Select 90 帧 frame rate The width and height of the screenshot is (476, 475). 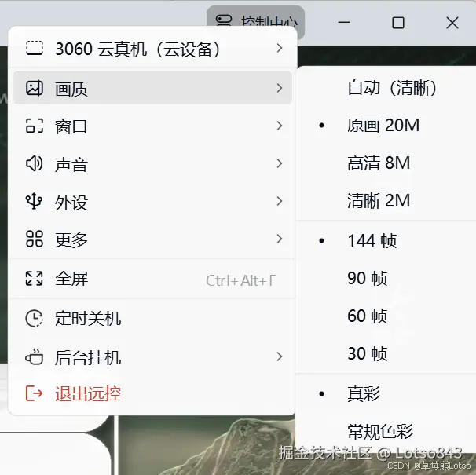[386, 278]
